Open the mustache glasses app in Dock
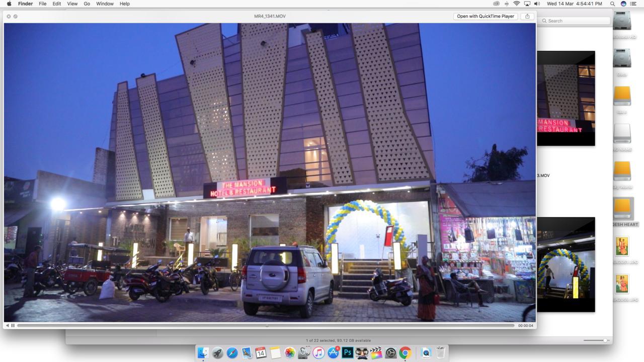Viewport: 644px width, 362px height. (x=362, y=353)
